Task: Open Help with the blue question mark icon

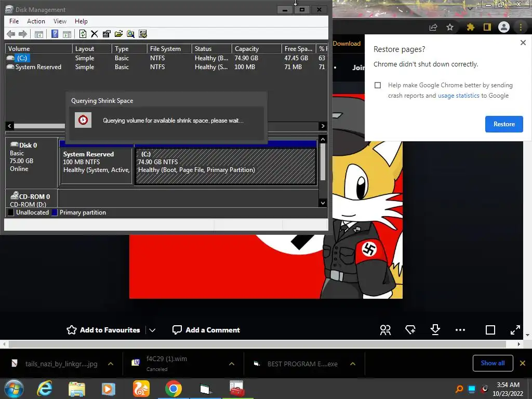Action: (x=55, y=34)
